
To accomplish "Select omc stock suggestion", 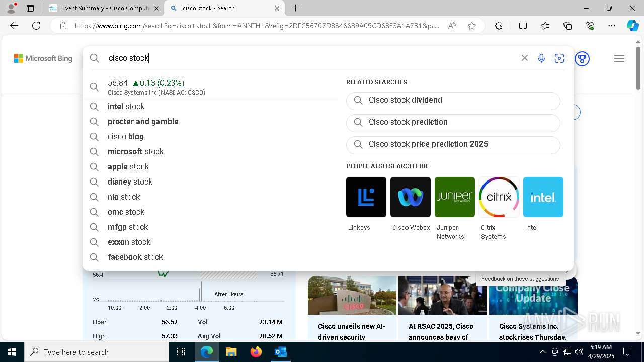I will tap(210, 212).
